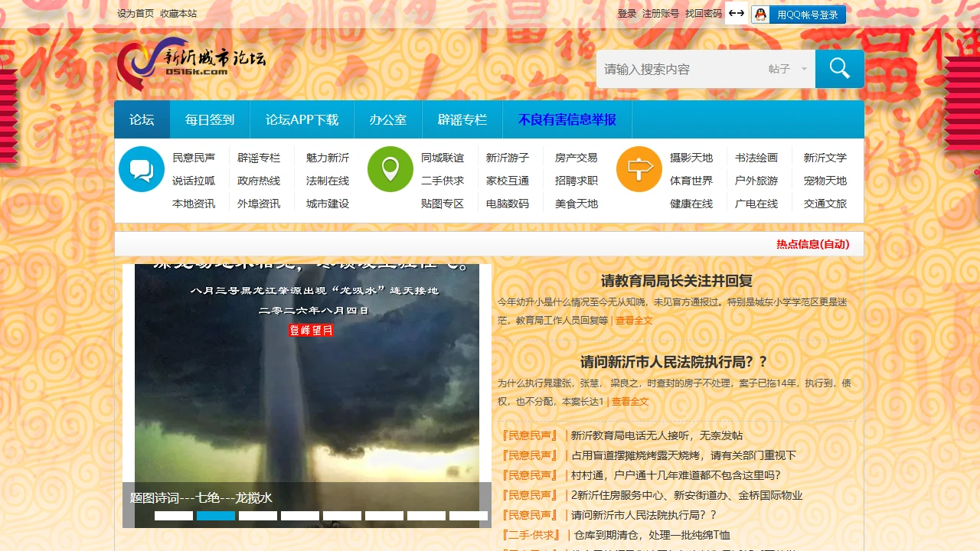
Task: Open the 家校互通 board
Action: (x=508, y=181)
